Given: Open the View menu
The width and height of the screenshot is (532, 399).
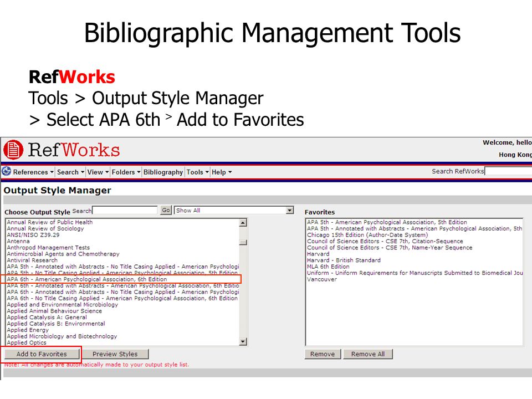Looking at the screenshot, I should pos(98,172).
